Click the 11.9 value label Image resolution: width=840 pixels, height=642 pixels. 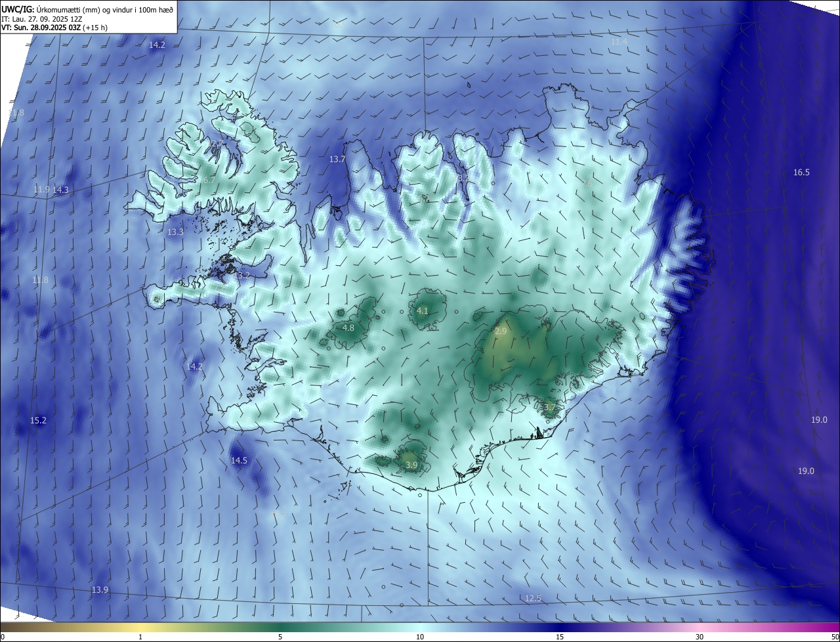click(x=41, y=190)
